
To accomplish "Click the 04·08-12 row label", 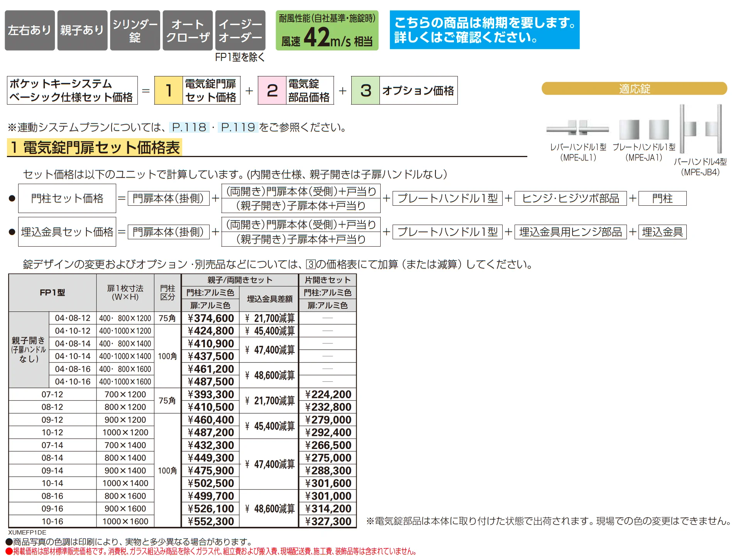I will tap(73, 318).
